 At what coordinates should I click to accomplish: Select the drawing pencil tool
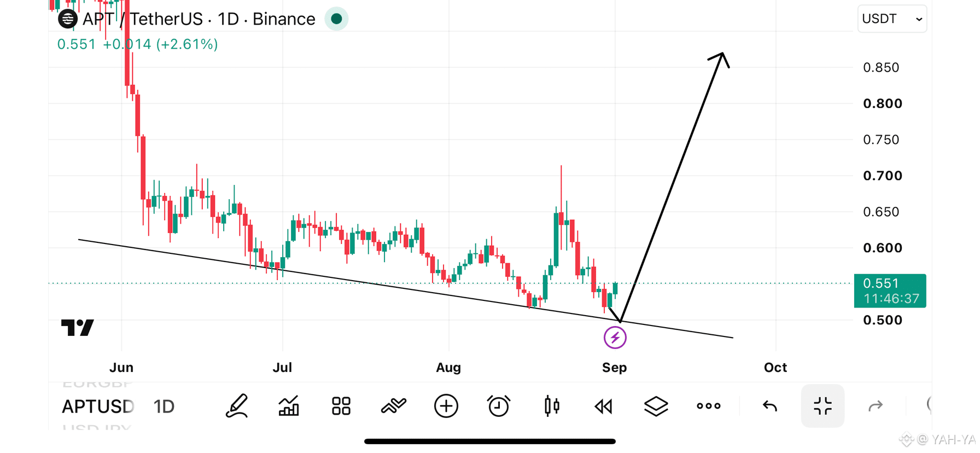click(236, 406)
